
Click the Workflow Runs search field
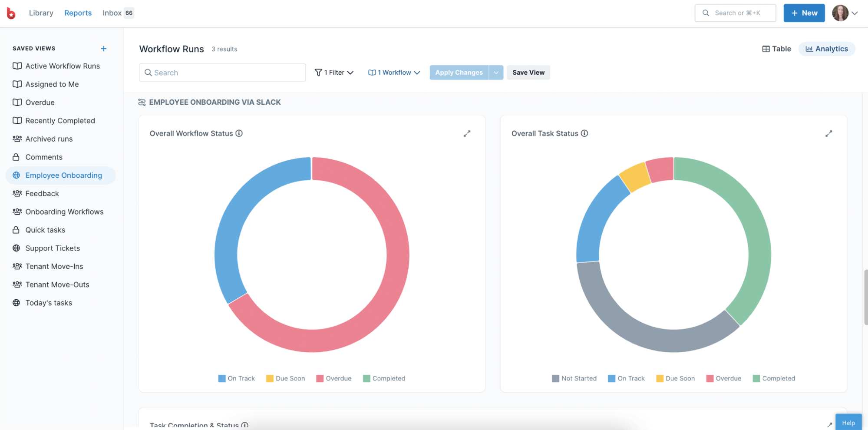pyautogui.click(x=222, y=73)
